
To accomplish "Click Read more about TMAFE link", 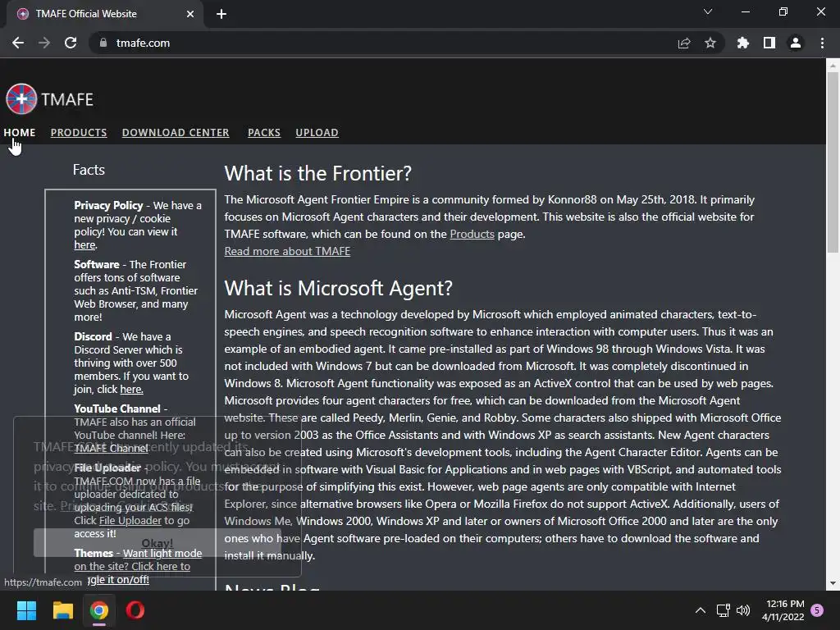I will click(287, 251).
